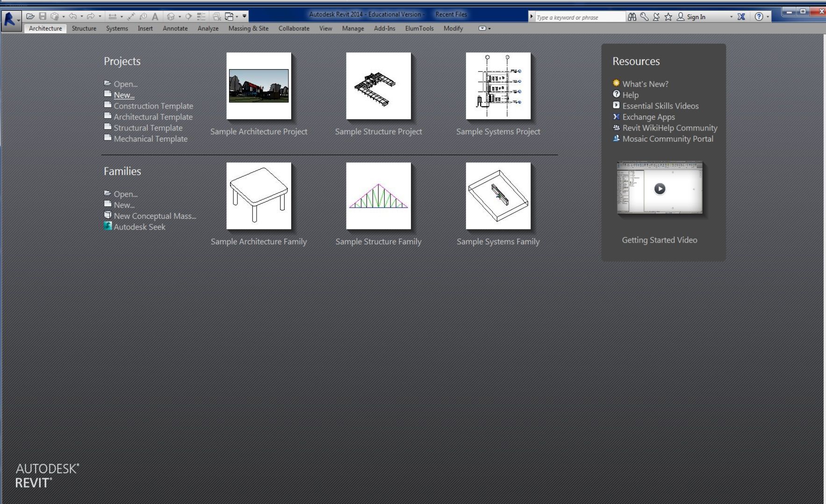The height and width of the screenshot is (504, 826).
Task: Click the Save icon
Action: click(x=43, y=15)
